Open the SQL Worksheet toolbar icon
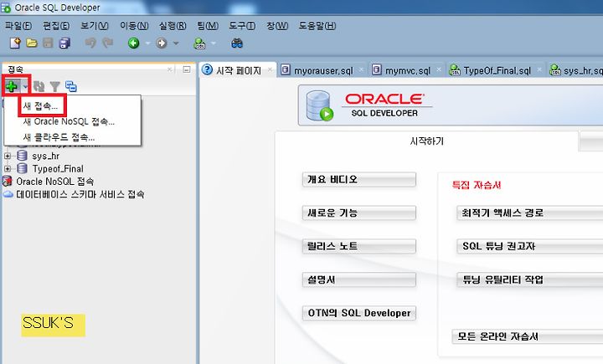The image size is (603, 364). tap(199, 44)
